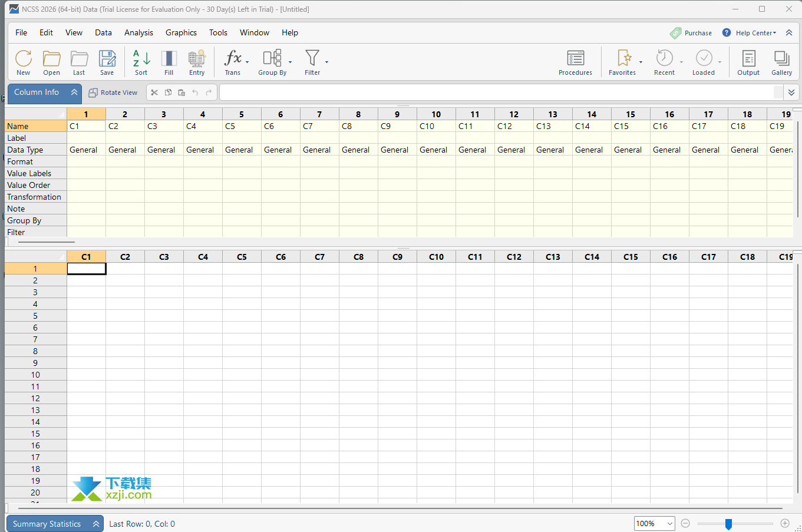Click the New dataset icon
Viewport: 802px width, 532px height.
tap(24, 62)
